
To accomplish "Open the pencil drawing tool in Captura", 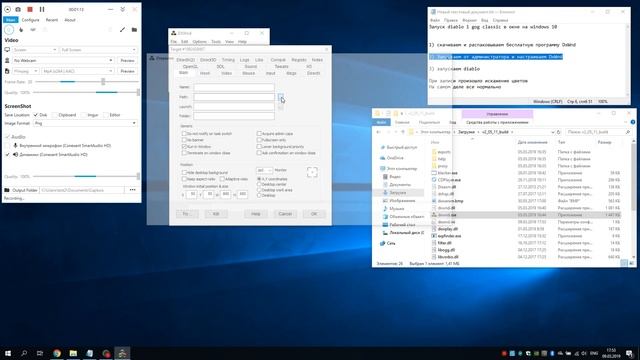I will tap(122, 30).
